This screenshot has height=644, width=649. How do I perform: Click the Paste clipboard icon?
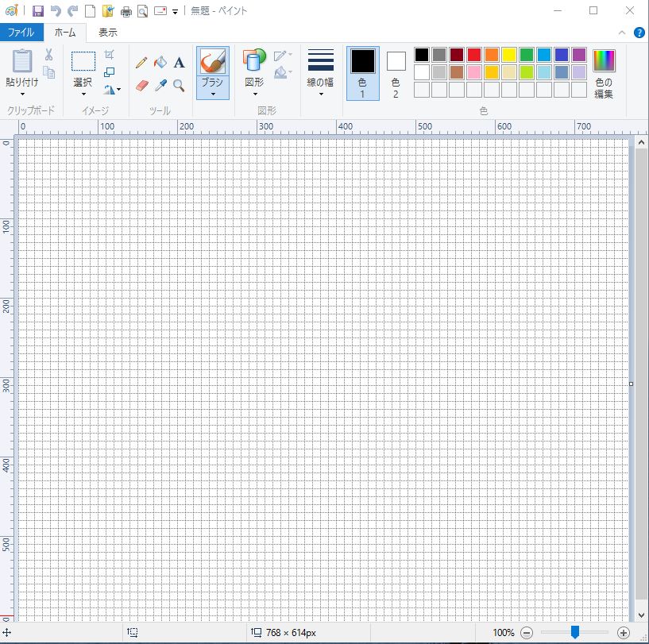[22, 60]
